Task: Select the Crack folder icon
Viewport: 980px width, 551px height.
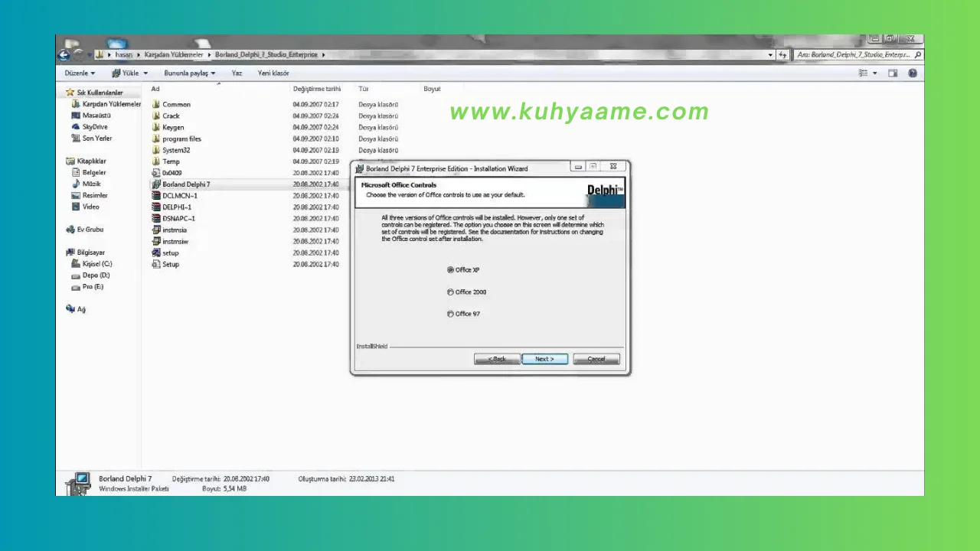Action: (x=155, y=116)
